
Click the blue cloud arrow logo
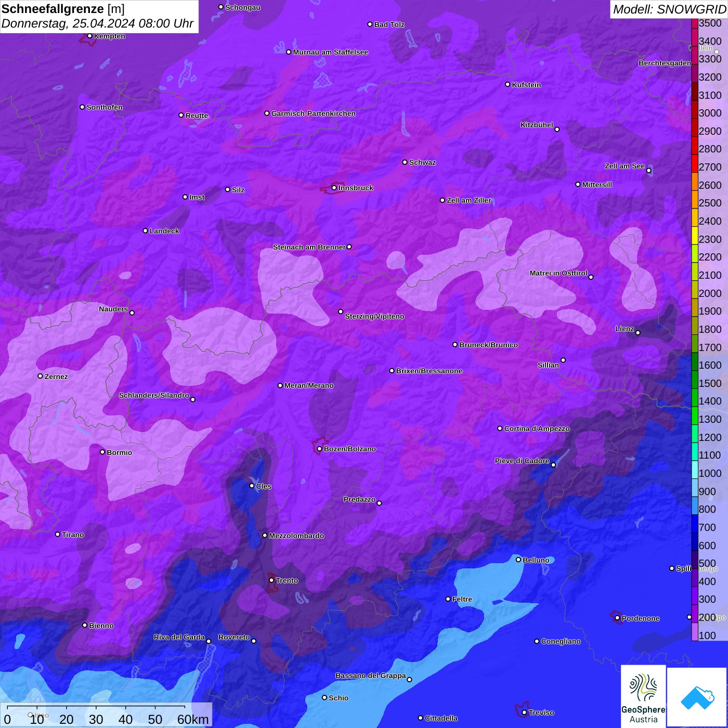(697, 698)
